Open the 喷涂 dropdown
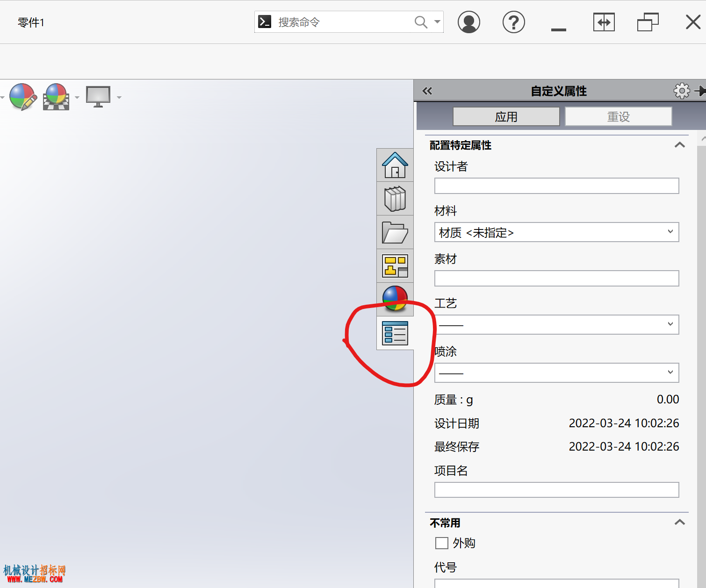The width and height of the screenshot is (706, 588). pyautogui.click(x=557, y=373)
